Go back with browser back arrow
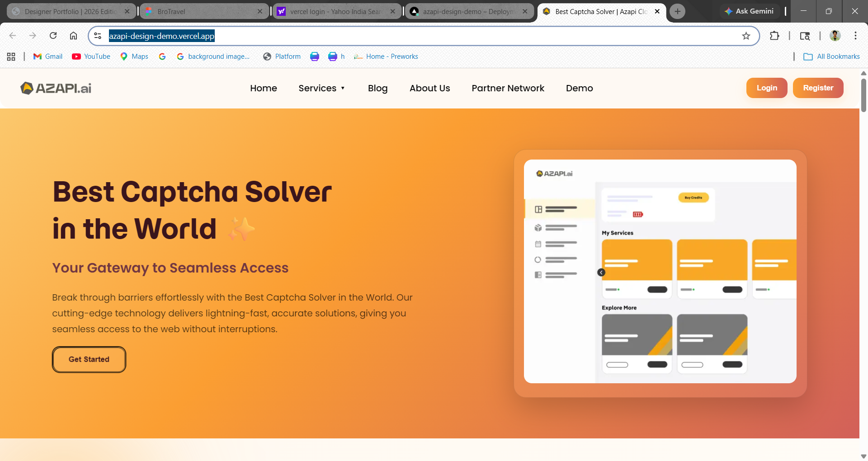 coord(13,36)
